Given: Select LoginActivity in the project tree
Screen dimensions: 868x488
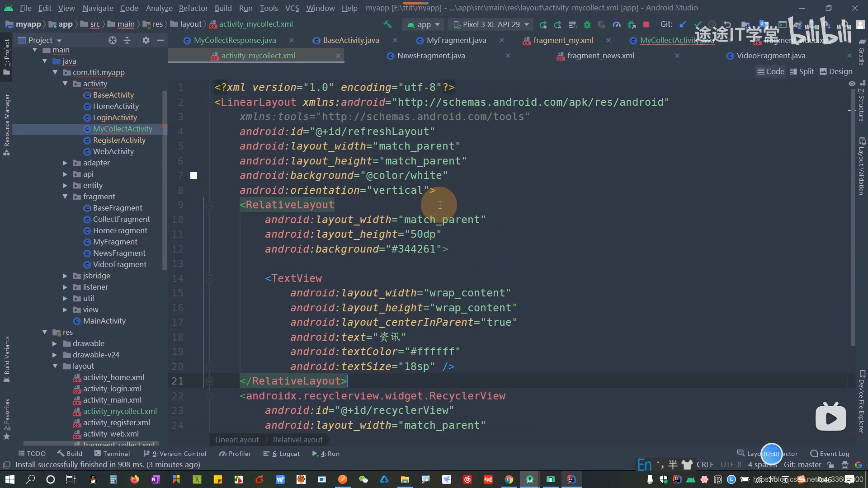Looking at the screenshot, I should [x=115, y=117].
